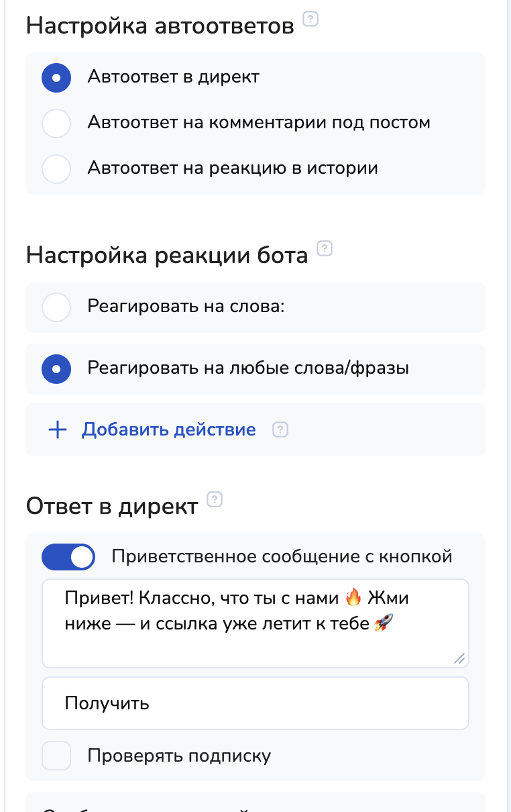Click the Настройка автоответов section heading
Screen dimensions: 511x812
click(160, 26)
